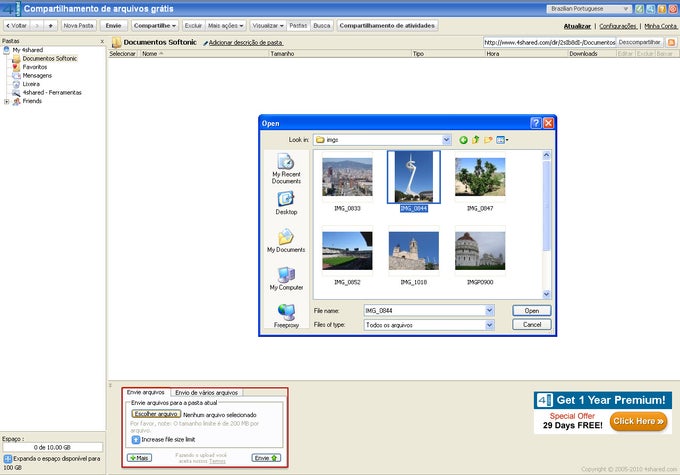680x475 pixels.
Task: Click the dialog file list scrollbar down arrow
Action: [546, 294]
